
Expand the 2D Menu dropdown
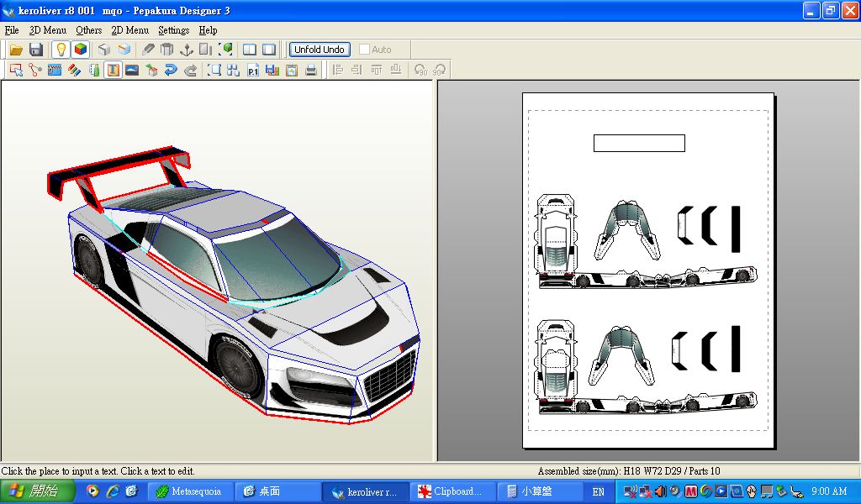tap(129, 30)
